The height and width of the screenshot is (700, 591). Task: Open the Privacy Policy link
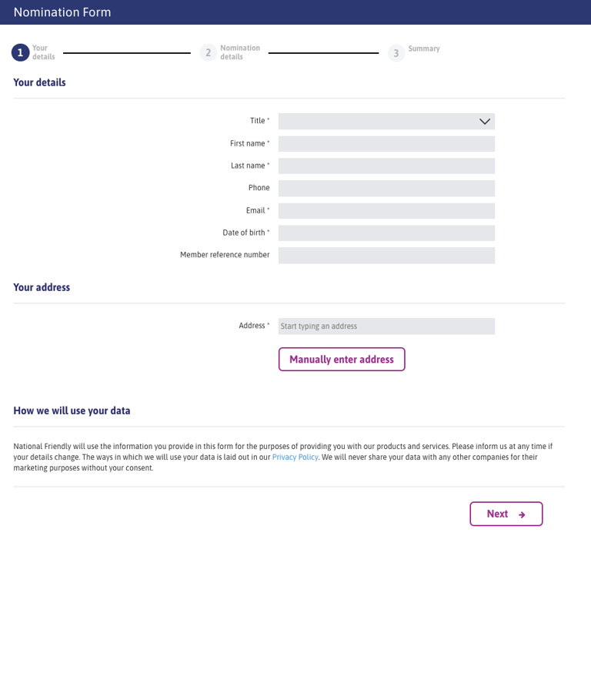(295, 457)
